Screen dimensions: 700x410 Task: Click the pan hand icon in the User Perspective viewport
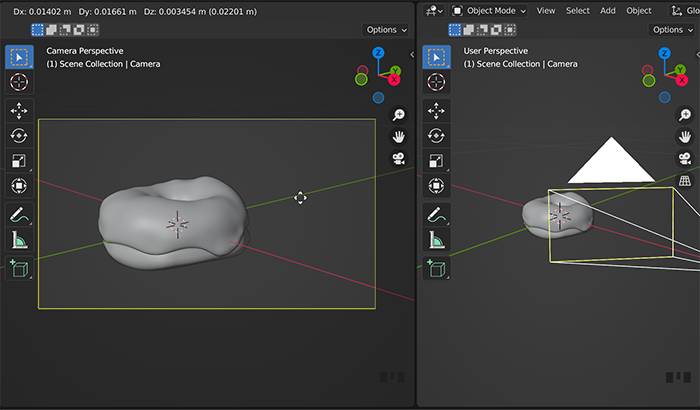pos(685,137)
